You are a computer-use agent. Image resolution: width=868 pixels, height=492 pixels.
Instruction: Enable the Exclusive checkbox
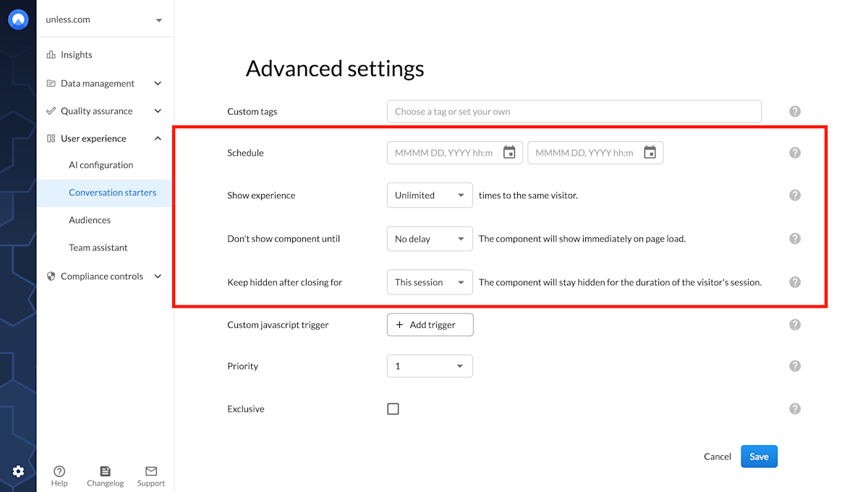tap(393, 408)
